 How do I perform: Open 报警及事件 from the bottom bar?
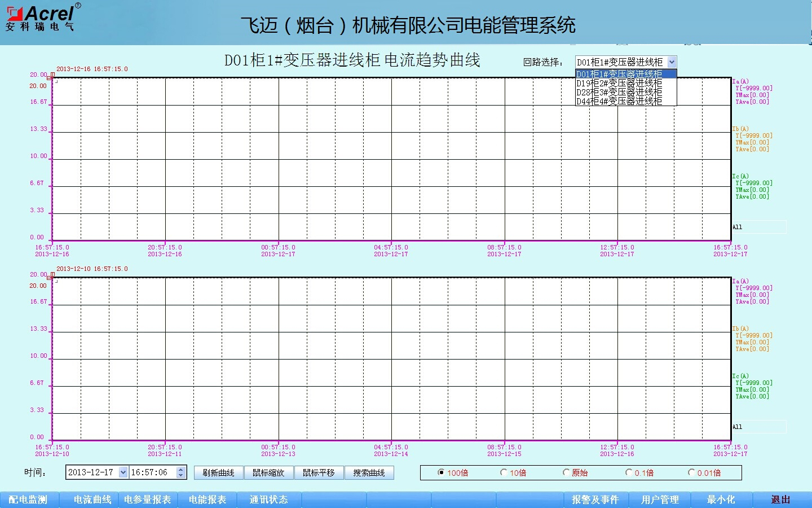tap(595, 500)
